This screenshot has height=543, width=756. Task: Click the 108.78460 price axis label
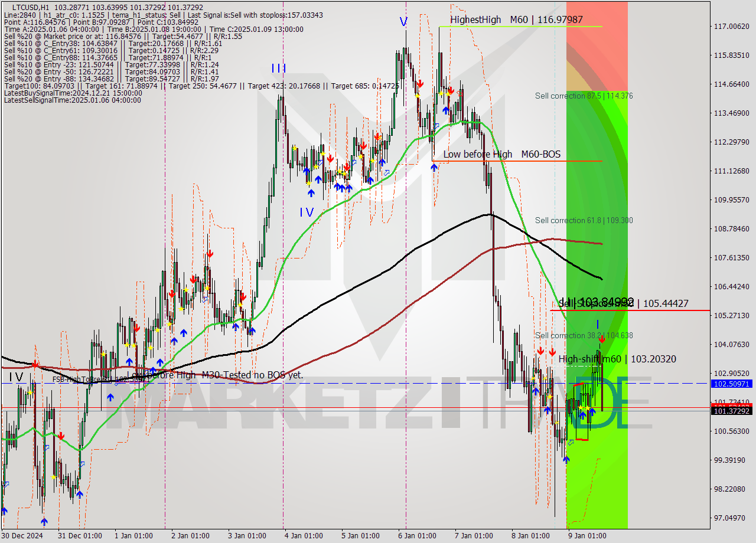pos(731,229)
